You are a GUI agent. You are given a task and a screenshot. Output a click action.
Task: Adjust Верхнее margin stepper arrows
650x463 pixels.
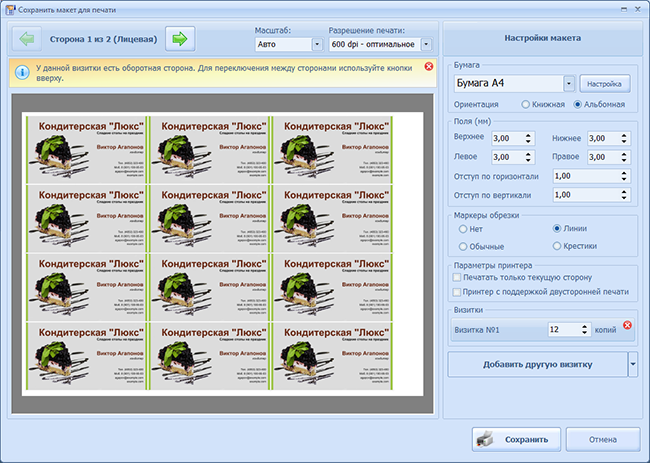pos(528,138)
